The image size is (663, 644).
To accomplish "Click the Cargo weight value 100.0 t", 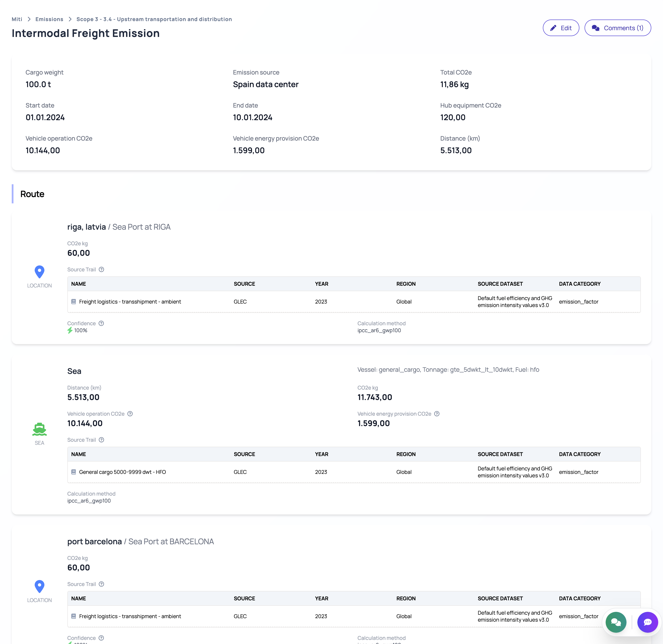I will 38,85.
